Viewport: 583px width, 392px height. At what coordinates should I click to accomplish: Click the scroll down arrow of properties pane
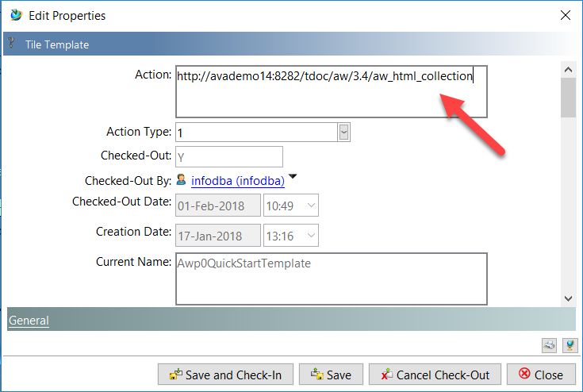point(567,298)
